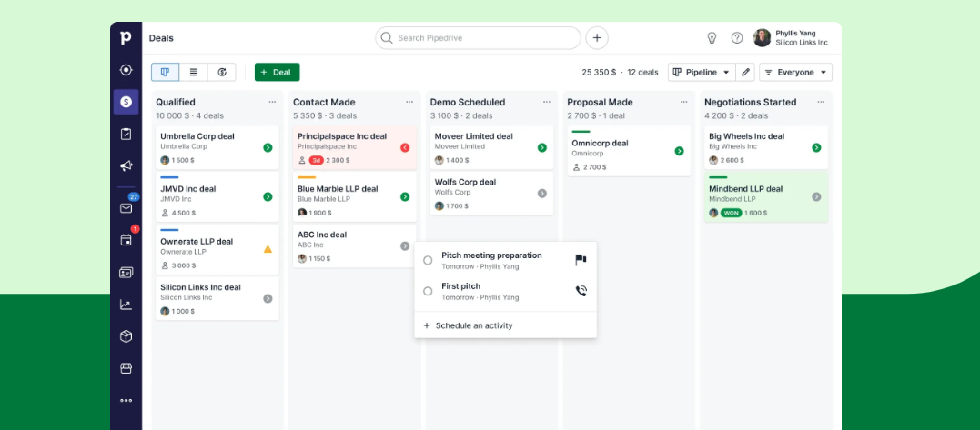Click Umbrella Corp deal green activity arrow

point(268,148)
